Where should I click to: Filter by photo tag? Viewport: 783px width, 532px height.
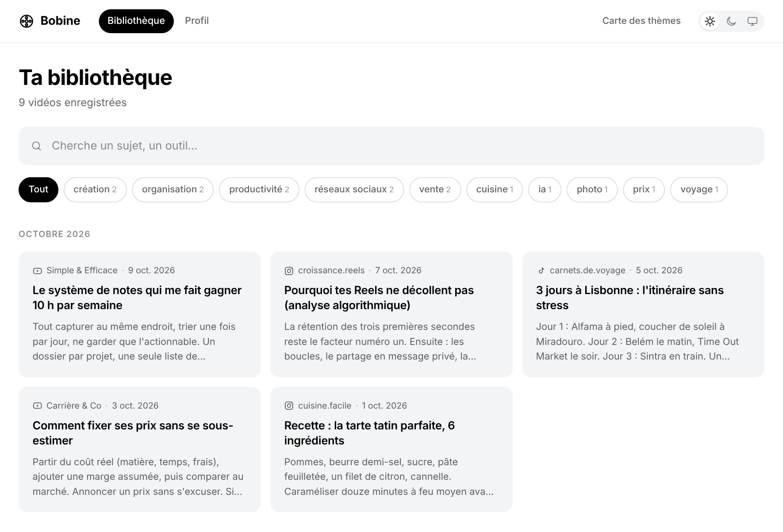coord(592,190)
